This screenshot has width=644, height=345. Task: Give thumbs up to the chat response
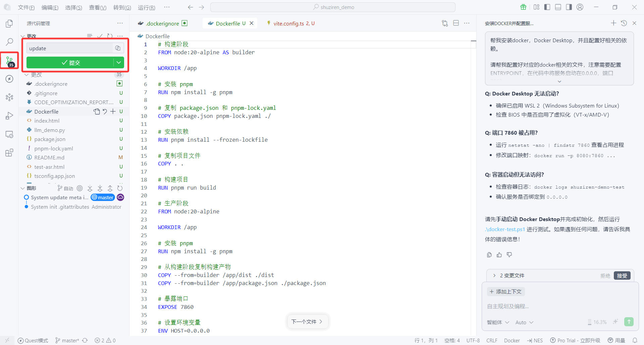(x=499, y=255)
